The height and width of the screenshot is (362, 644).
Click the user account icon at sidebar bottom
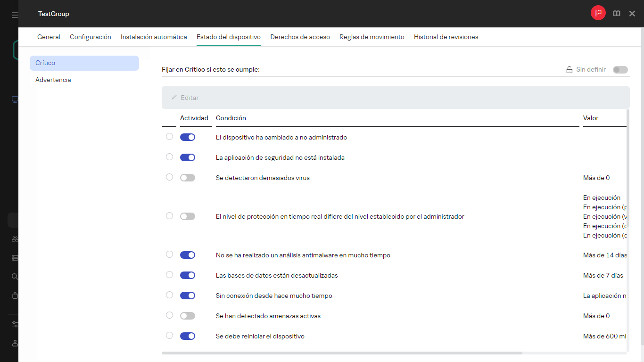click(x=14, y=343)
